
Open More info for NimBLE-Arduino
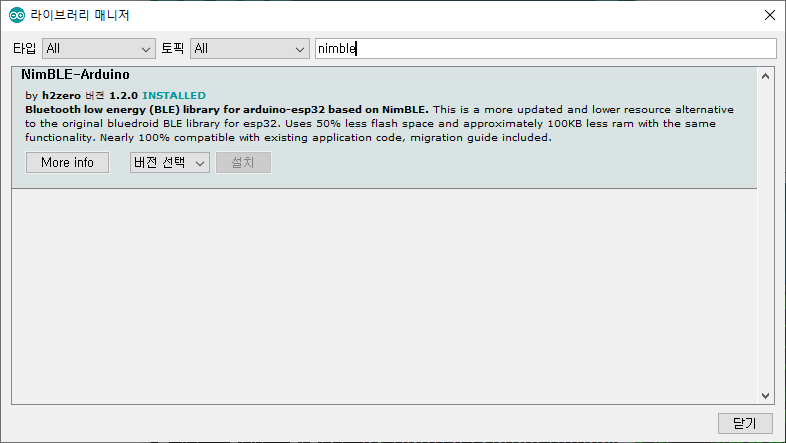coord(67,162)
